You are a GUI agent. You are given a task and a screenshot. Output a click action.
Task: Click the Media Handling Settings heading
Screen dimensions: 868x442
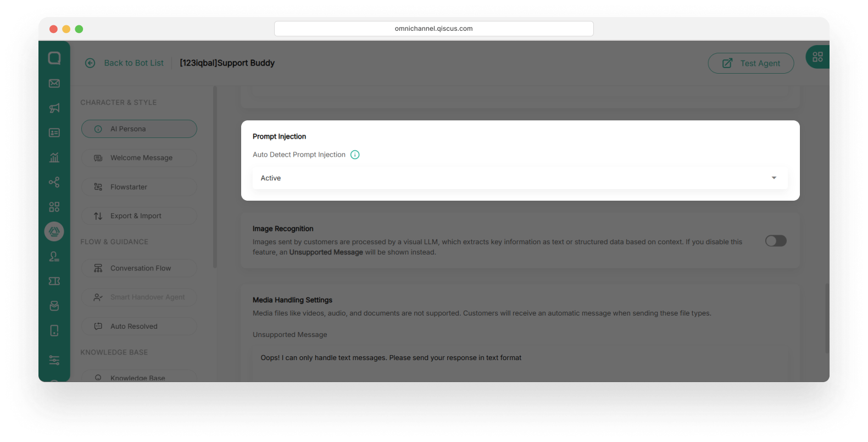[x=292, y=300]
